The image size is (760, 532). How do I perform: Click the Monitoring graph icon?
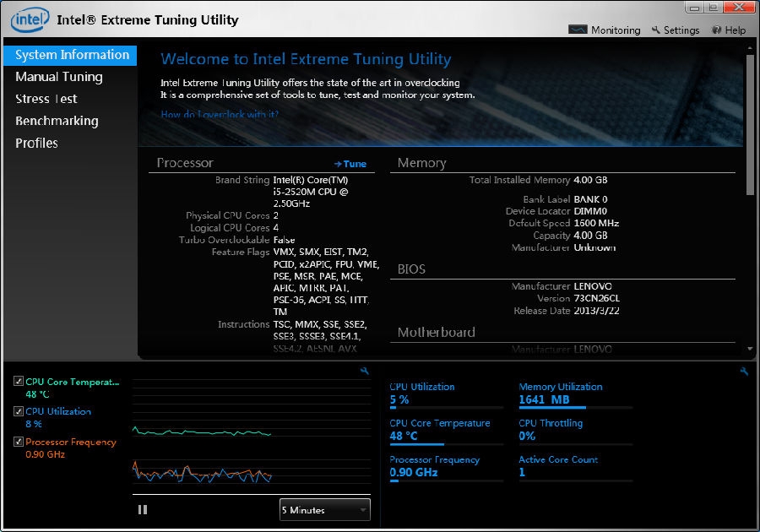(578, 30)
